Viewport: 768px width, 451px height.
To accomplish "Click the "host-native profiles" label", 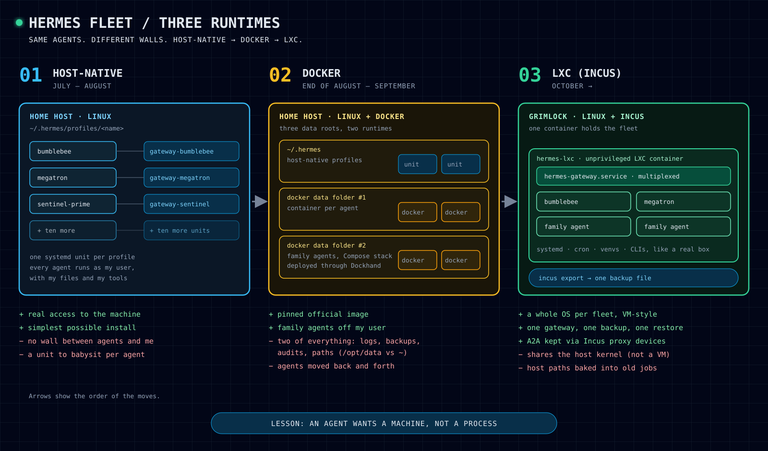I will tap(324, 160).
